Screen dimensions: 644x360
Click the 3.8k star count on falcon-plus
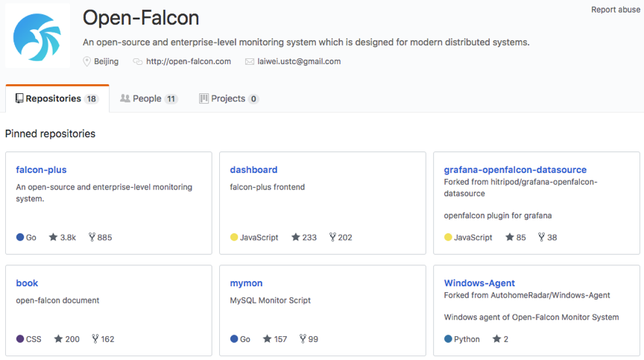click(x=68, y=237)
